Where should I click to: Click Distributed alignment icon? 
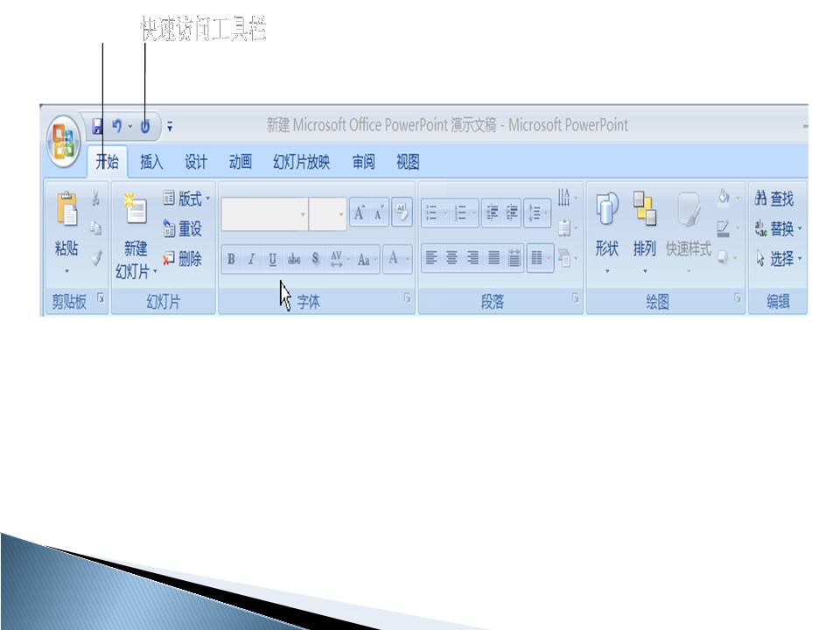coord(514,259)
